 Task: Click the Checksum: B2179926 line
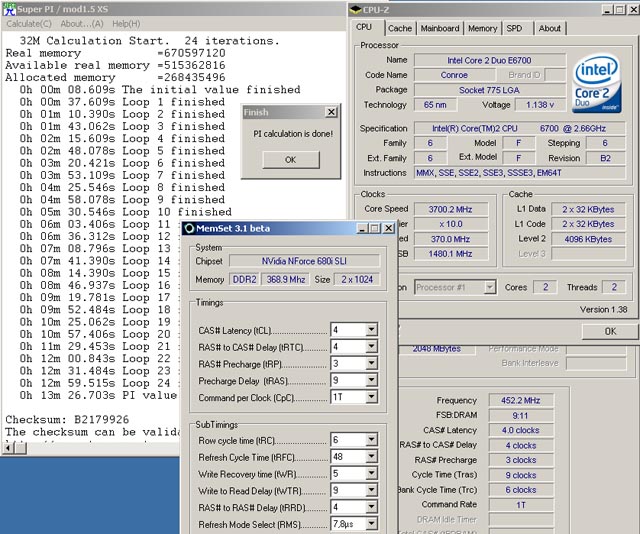coord(67,419)
